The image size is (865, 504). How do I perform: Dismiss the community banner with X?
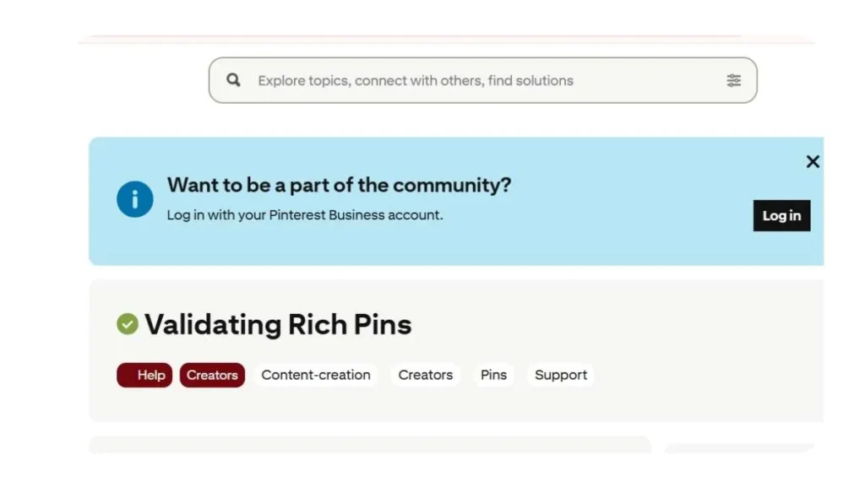pyautogui.click(x=813, y=162)
